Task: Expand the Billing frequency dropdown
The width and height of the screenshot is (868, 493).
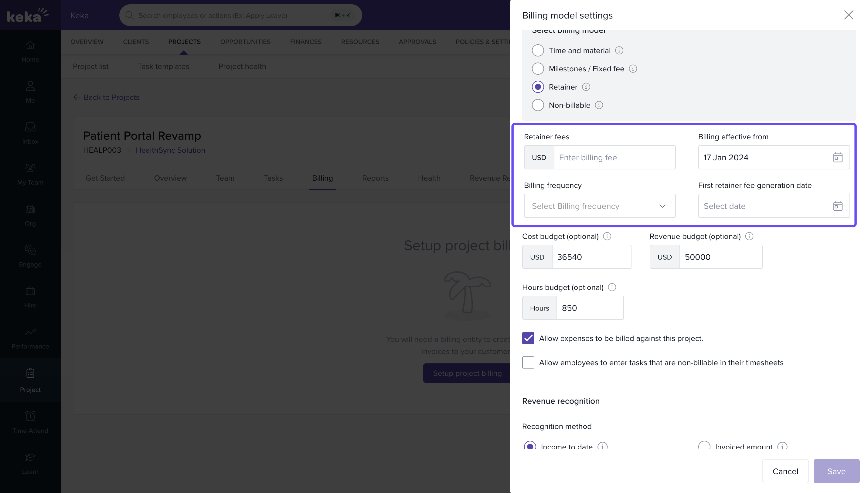Action: pyautogui.click(x=600, y=206)
